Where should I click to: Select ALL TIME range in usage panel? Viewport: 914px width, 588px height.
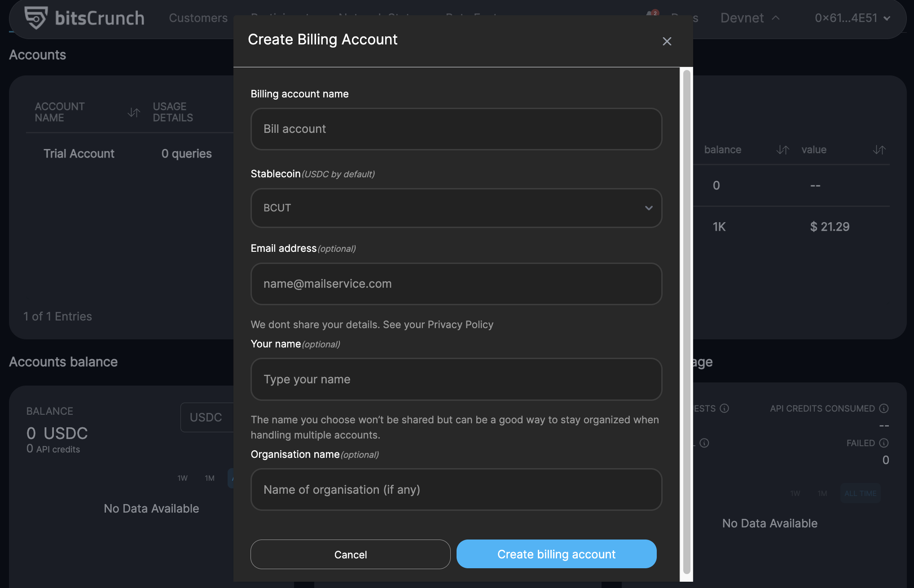point(860,493)
